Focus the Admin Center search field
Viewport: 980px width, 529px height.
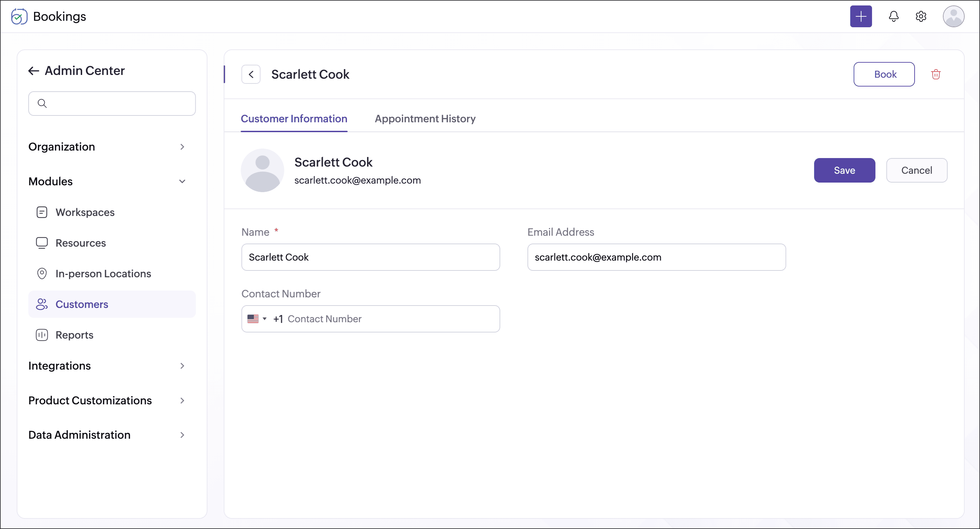(112, 104)
